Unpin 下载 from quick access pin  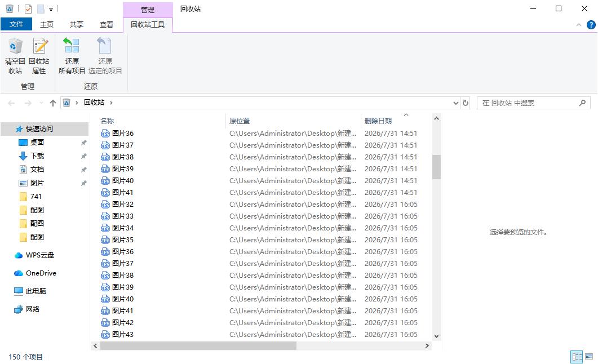point(83,156)
